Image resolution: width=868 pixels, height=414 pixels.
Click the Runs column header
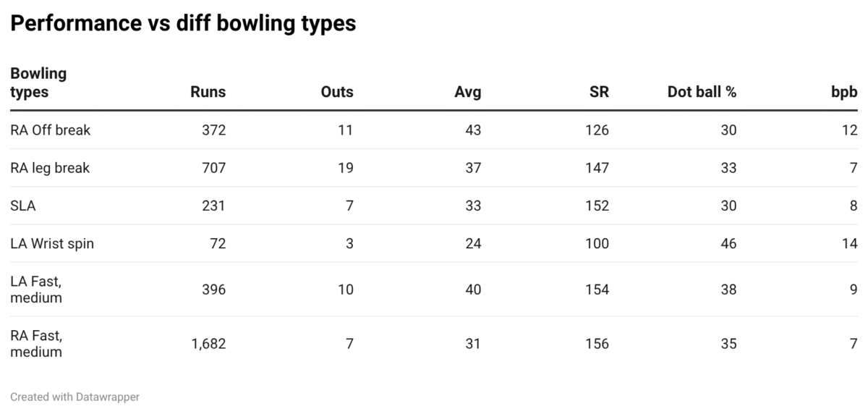pyautogui.click(x=208, y=92)
